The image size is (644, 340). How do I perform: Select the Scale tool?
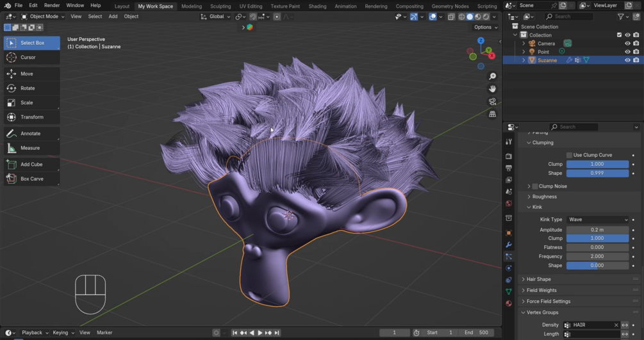click(x=31, y=102)
